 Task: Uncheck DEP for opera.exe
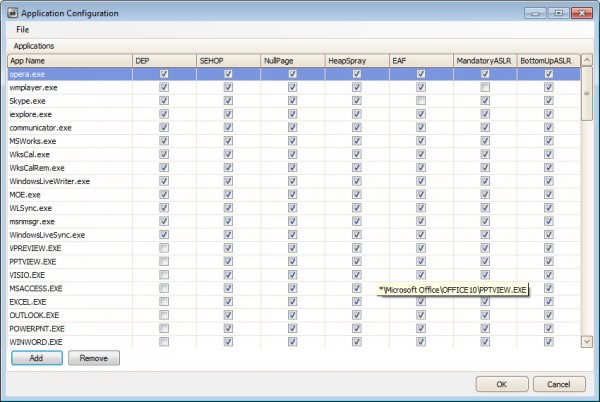pos(164,74)
